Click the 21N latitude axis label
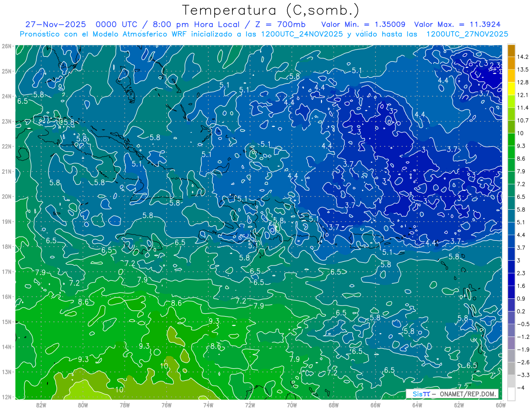The image size is (532, 411). click(x=7, y=171)
